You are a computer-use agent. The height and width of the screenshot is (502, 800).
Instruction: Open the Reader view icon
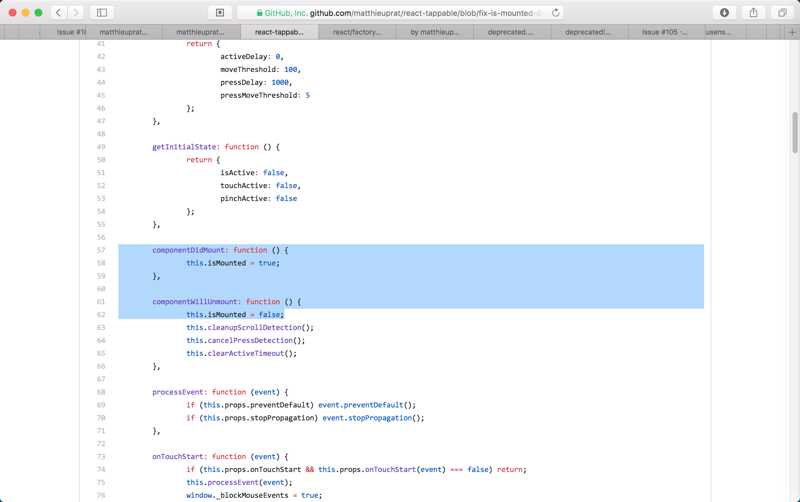(220, 13)
